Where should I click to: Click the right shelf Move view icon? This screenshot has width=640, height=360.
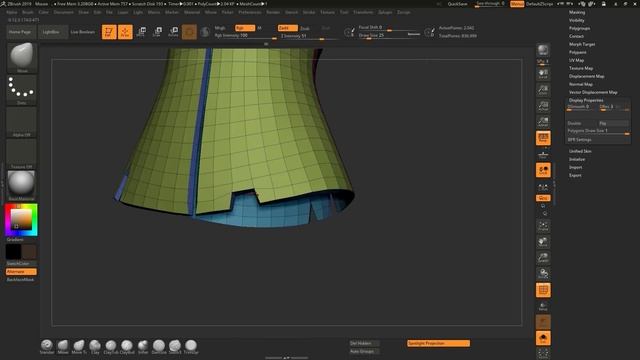click(x=543, y=242)
